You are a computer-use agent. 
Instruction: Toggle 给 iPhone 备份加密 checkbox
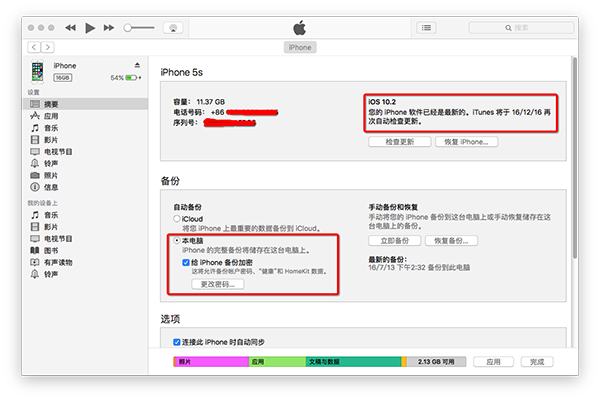click(x=186, y=262)
